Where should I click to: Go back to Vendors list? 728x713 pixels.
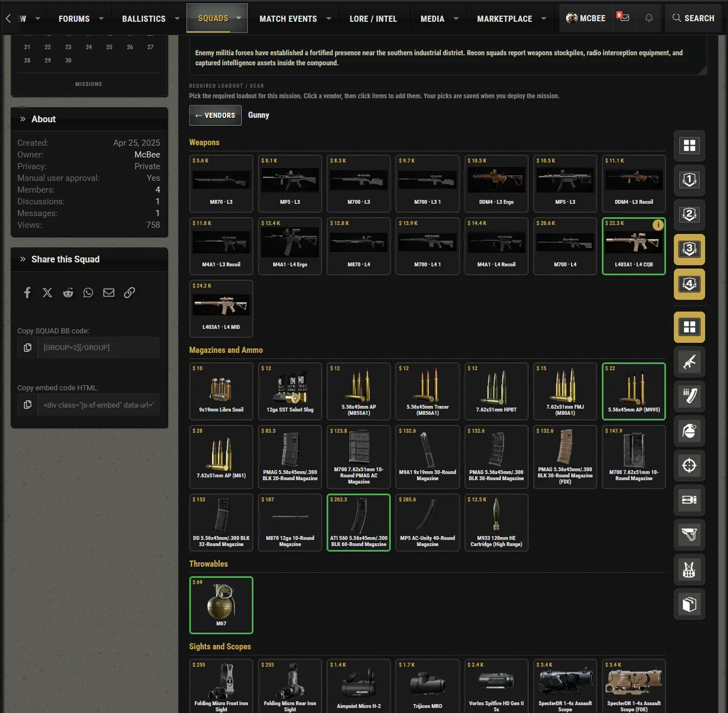(x=215, y=115)
